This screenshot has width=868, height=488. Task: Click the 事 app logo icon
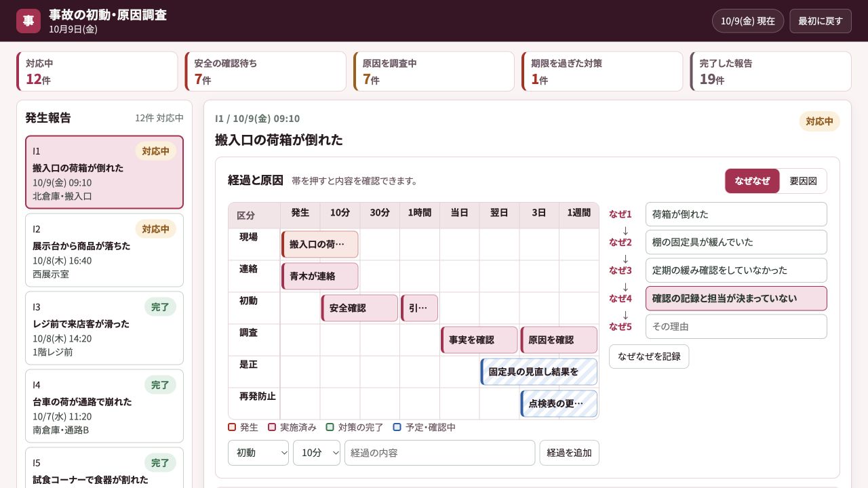(28, 21)
